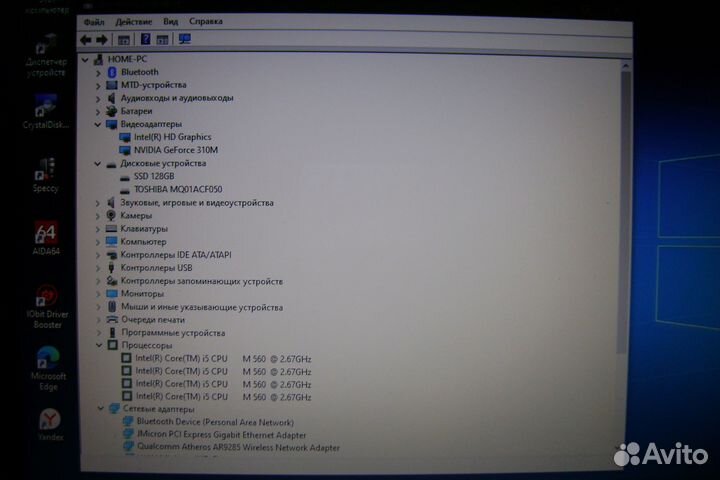Expand Аудиовходы и аудиовыходы category

98,98
